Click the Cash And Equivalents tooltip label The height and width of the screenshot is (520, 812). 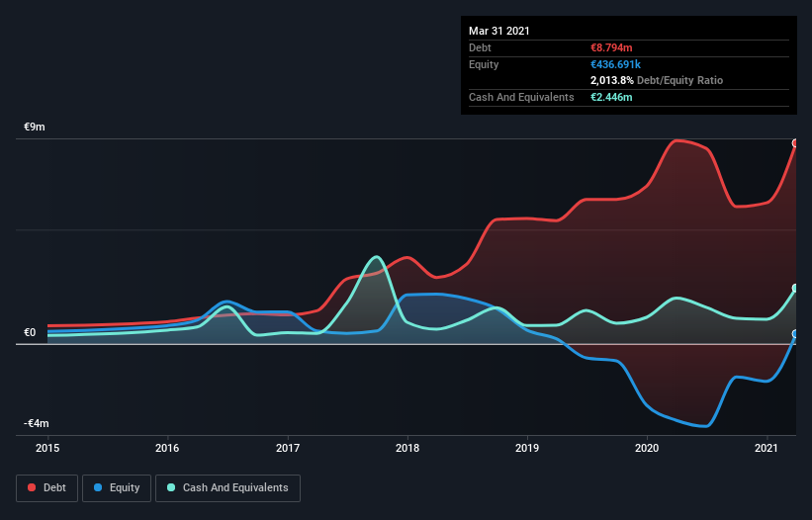[x=521, y=97]
